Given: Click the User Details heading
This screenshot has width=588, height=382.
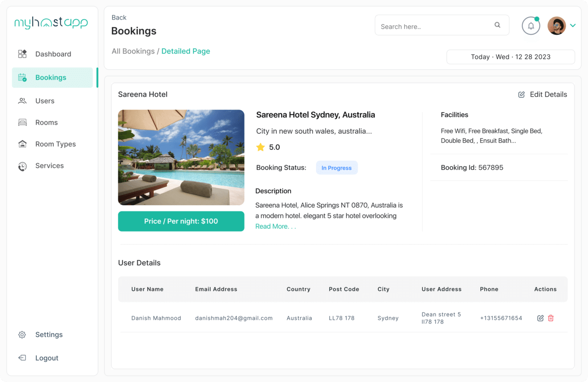Looking at the screenshot, I should [x=139, y=263].
